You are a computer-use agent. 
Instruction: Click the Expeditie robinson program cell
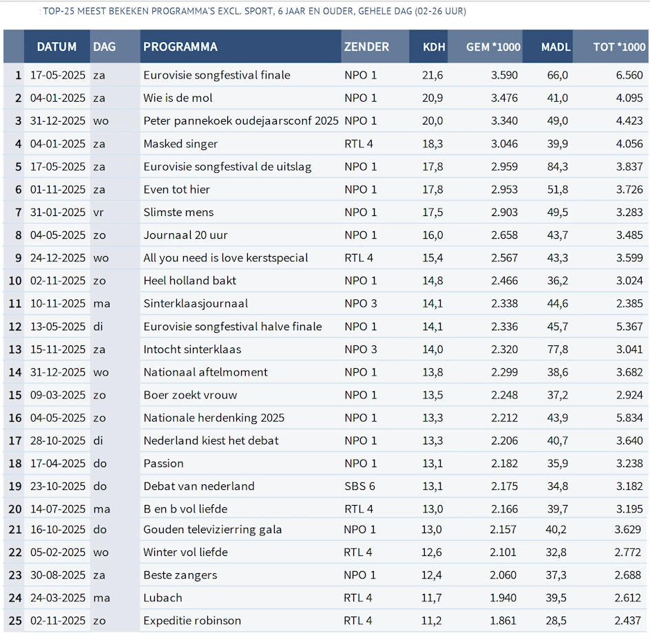click(192, 621)
